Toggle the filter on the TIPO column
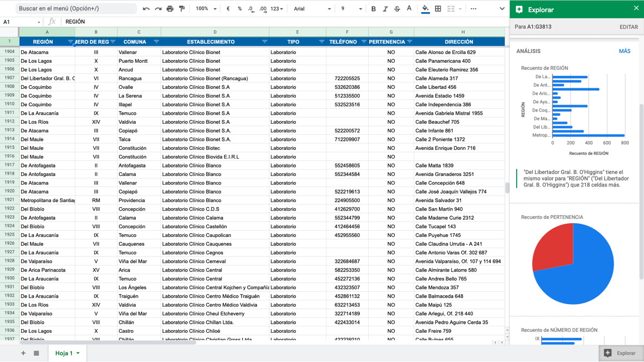The height and width of the screenshot is (362, 644). pos(321,42)
